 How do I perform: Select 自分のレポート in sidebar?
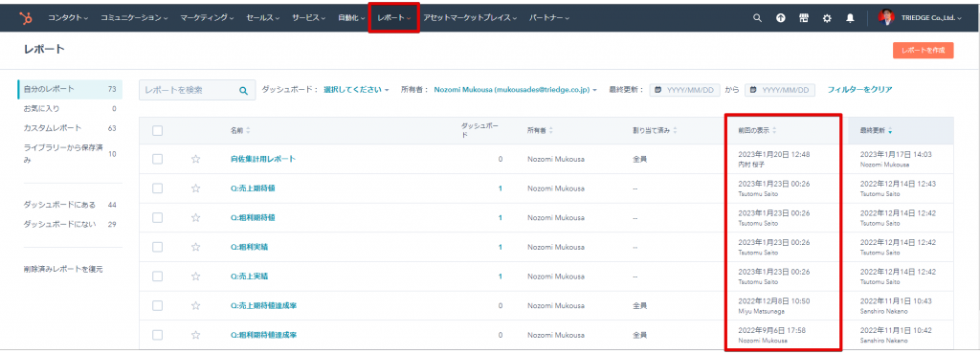click(x=70, y=89)
